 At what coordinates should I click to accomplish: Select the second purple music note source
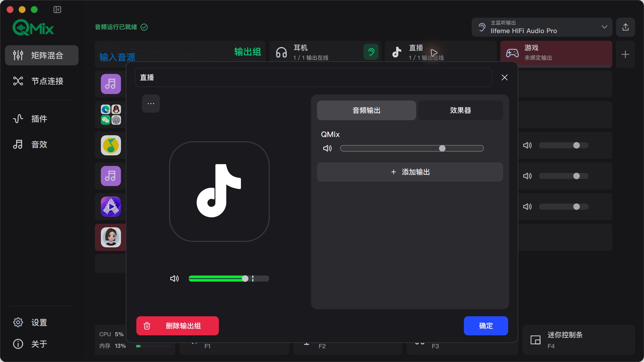pyautogui.click(x=111, y=176)
